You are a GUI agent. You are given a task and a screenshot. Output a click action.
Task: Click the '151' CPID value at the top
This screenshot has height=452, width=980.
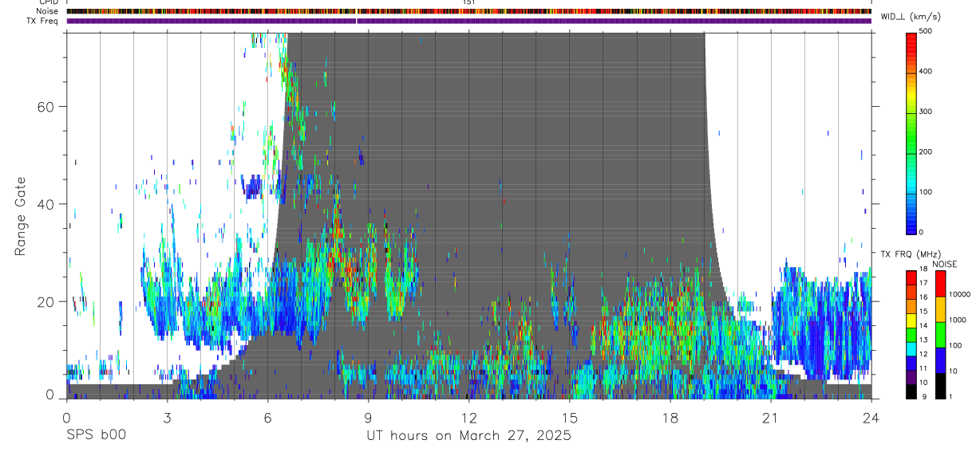pos(468,2)
